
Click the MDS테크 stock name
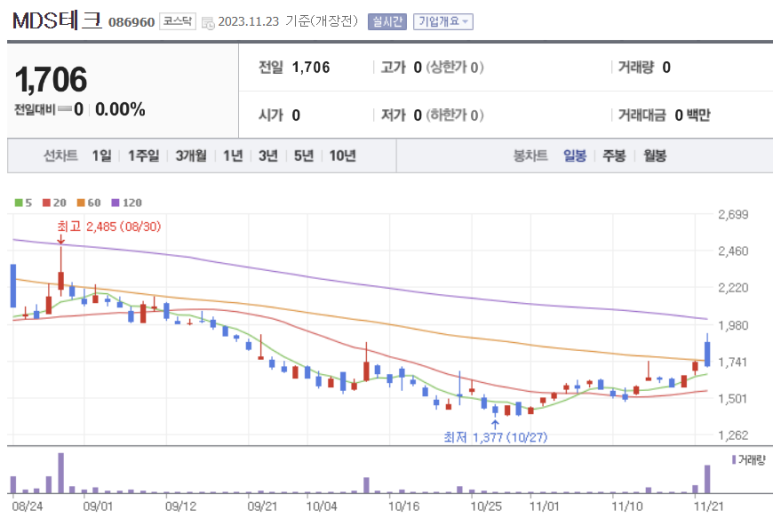pos(57,21)
